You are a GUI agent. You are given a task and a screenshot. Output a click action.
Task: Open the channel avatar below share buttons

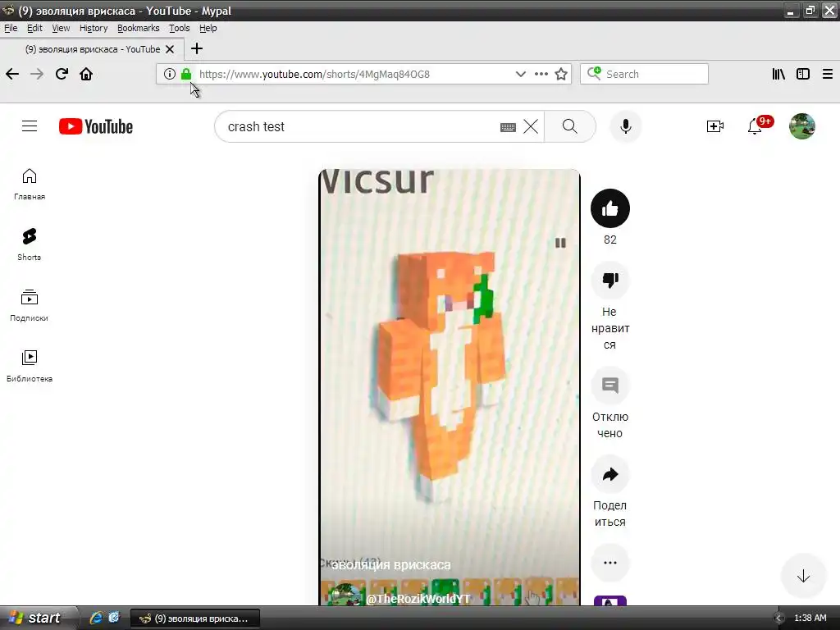click(x=610, y=600)
